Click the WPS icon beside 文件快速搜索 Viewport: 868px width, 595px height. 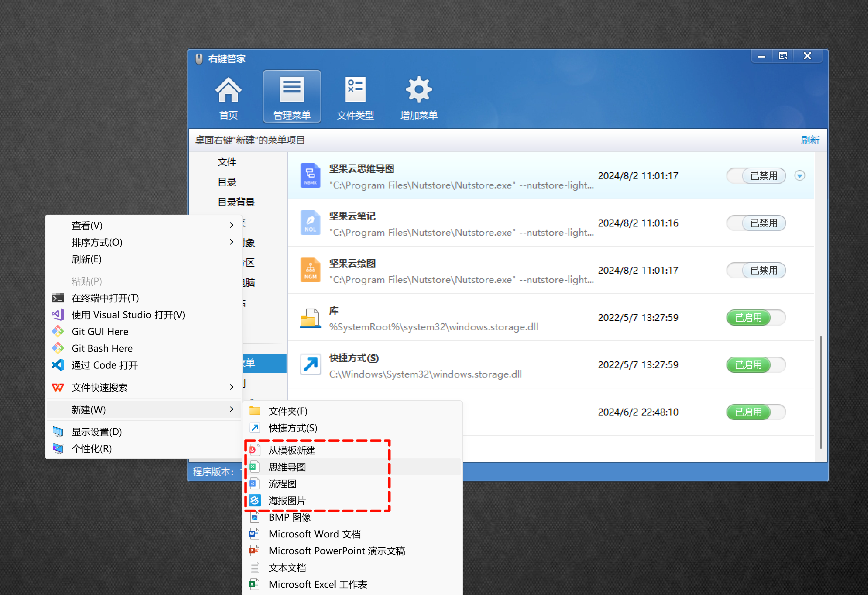58,387
